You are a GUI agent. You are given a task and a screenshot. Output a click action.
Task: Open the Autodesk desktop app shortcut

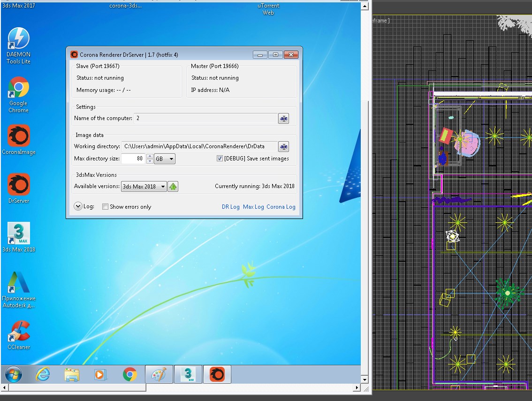[x=19, y=290]
